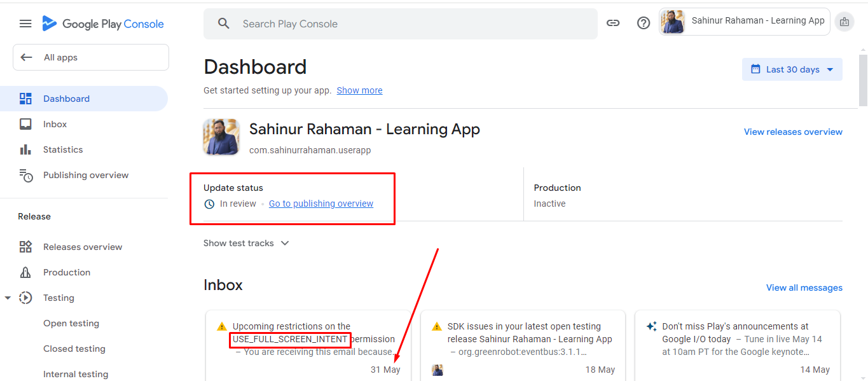Click the Production icon in sidebar
Image resolution: width=868 pixels, height=381 pixels.
[25, 272]
